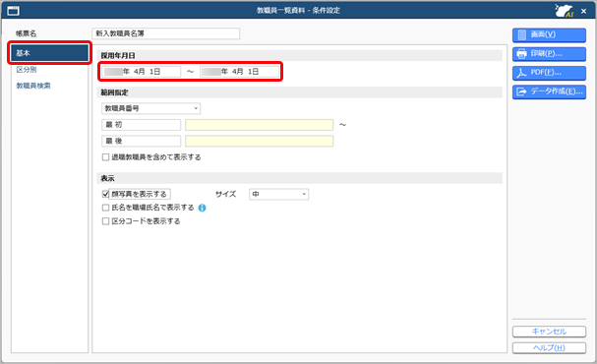Enable 区分コードを表示する checkbox
The height and width of the screenshot is (364, 597).
click(105, 221)
